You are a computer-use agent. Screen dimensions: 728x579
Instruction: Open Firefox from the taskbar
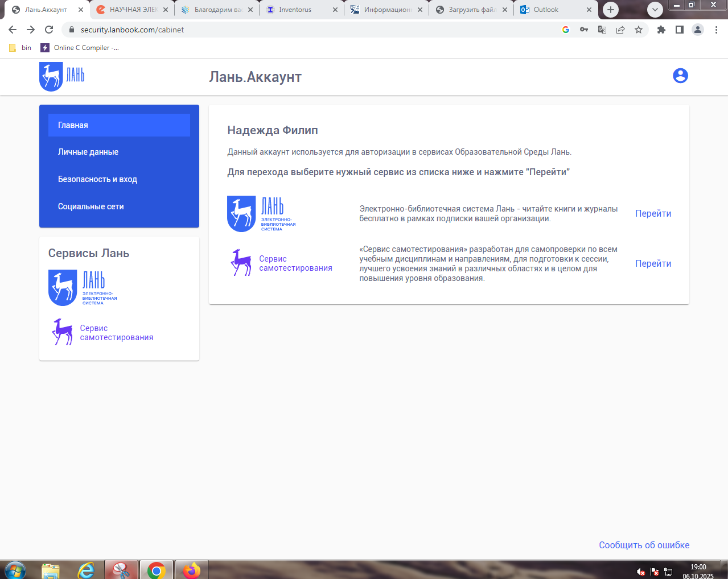191,570
